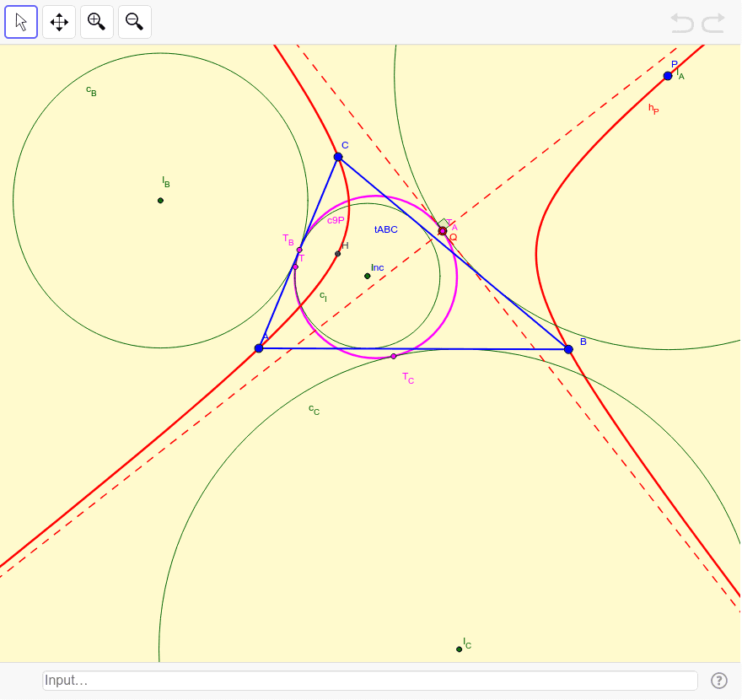The image size is (742, 700).
Task: Select blue vertex point A
Action: [259, 348]
